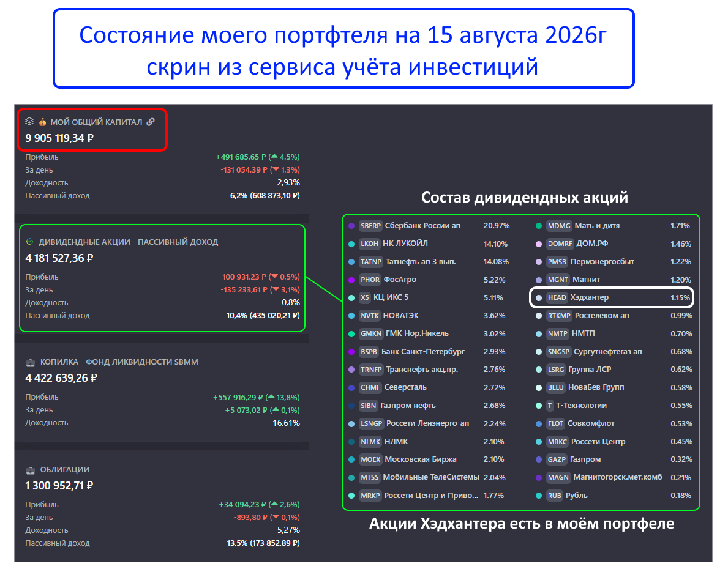The height and width of the screenshot is (580, 728).
Task: Click the yield value 16,61%
Action: tap(286, 423)
